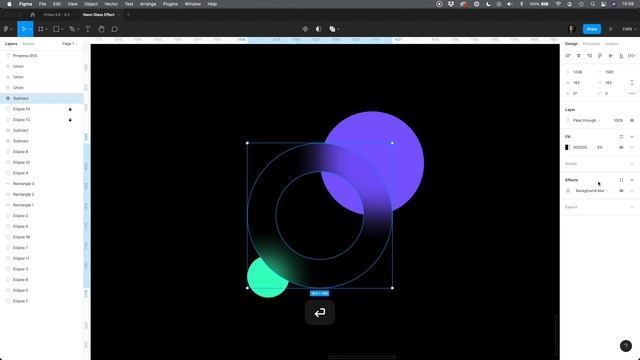This screenshot has width=640, height=360.
Task: Click the Share button
Action: click(592, 29)
